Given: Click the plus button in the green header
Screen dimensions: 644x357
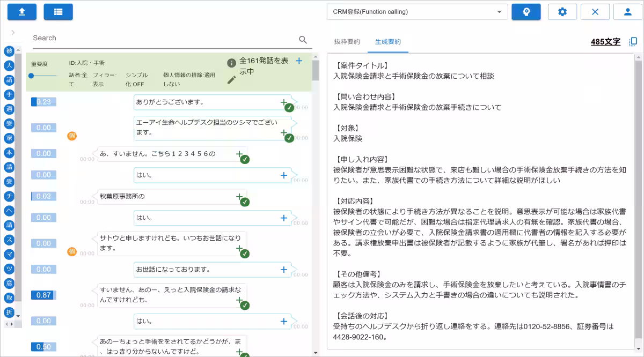Looking at the screenshot, I should point(299,61).
